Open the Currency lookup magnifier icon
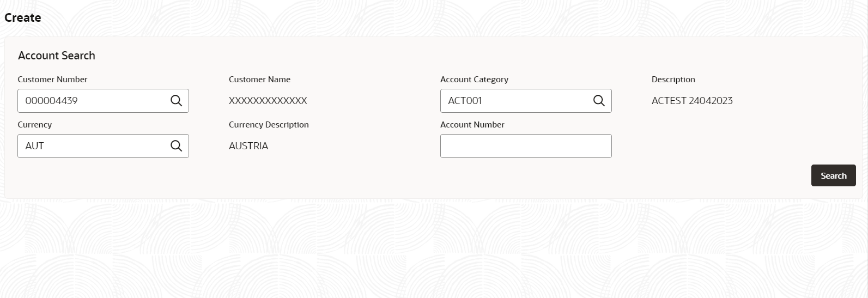The height and width of the screenshot is (298, 868). [x=176, y=146]
